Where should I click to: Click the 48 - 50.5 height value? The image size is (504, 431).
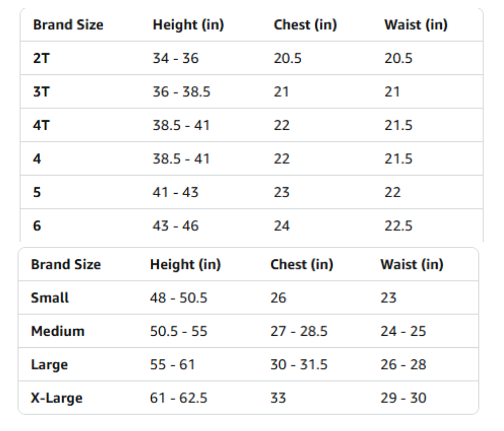[x=178, y=298]
